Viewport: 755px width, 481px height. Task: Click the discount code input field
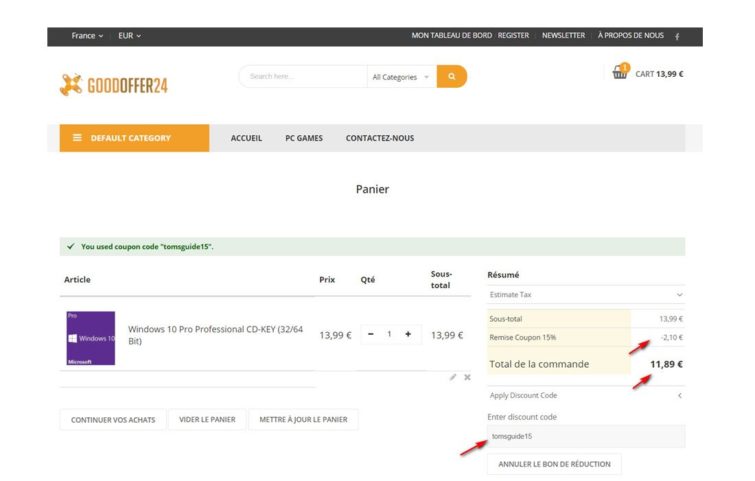(x=586, y=436)
